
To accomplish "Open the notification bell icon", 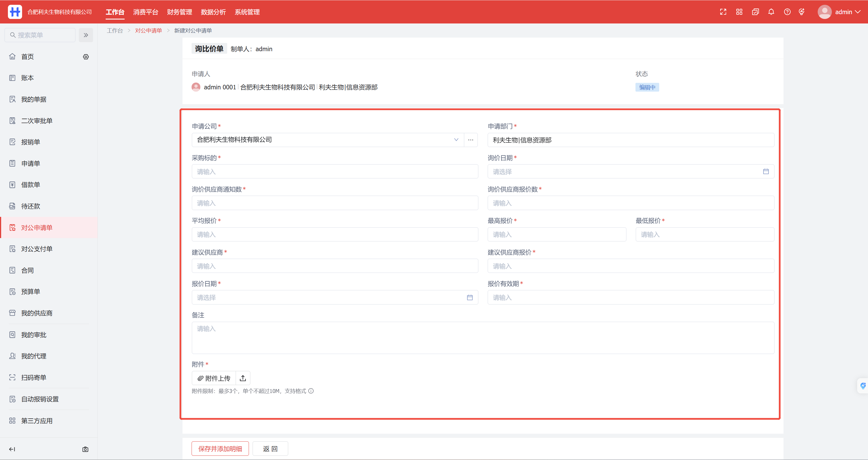I will click(x=771, y=12).
